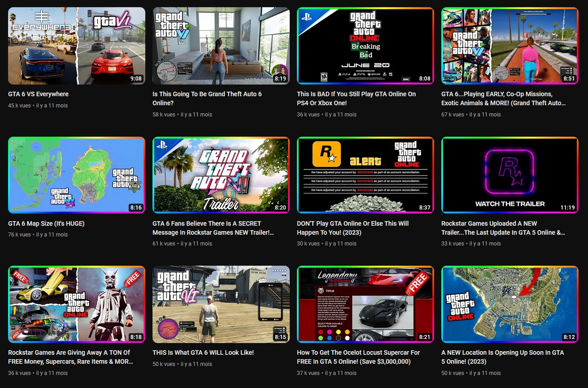Viewport: 588px width, 388px height.
Task: Click the 8:19 duration badge
Action: coord(280,78)
